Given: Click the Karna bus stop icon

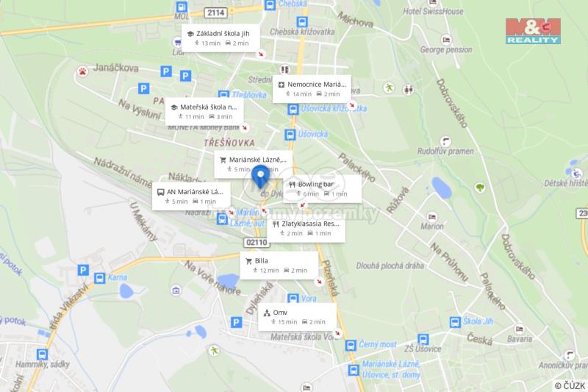Looking at the screenshot, I should (x=99, y=278).
